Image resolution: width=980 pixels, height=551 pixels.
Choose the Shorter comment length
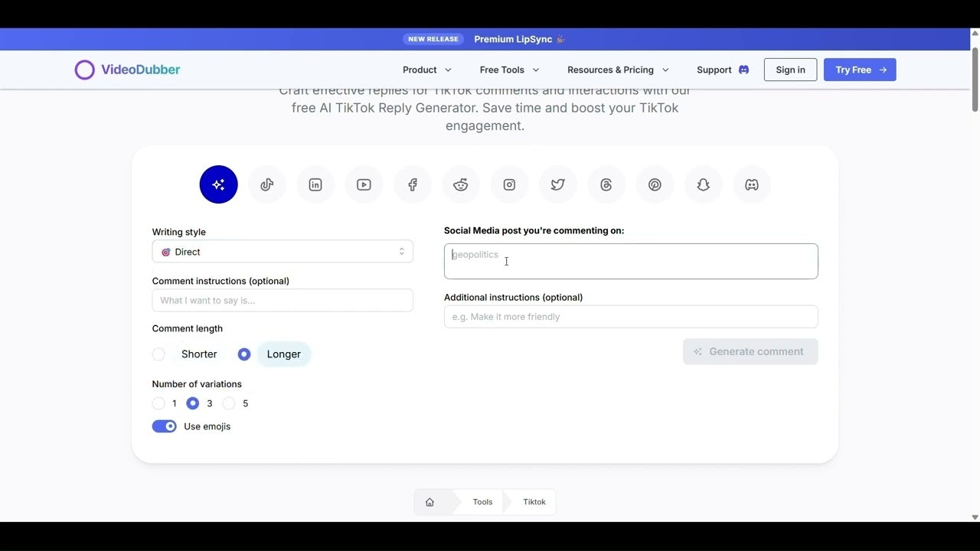click(158, 354)
